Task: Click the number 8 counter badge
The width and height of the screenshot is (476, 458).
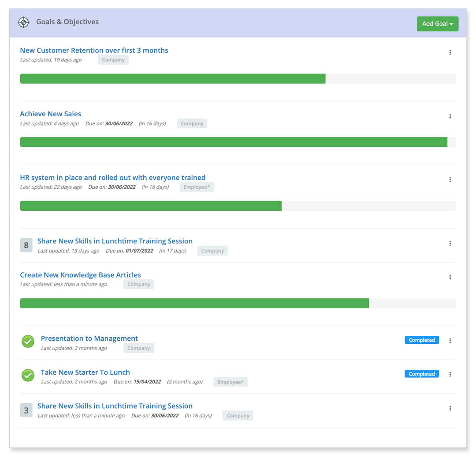Action: (x=26, y=245)
